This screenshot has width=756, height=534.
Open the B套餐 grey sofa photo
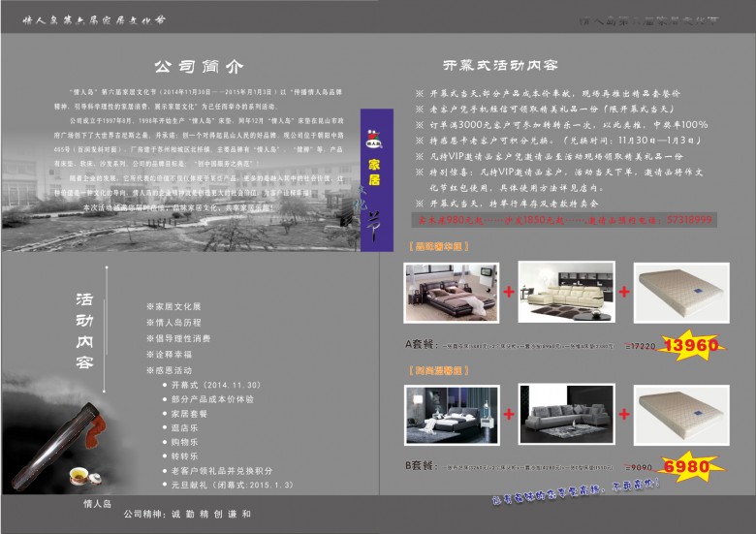coord(567,414)
